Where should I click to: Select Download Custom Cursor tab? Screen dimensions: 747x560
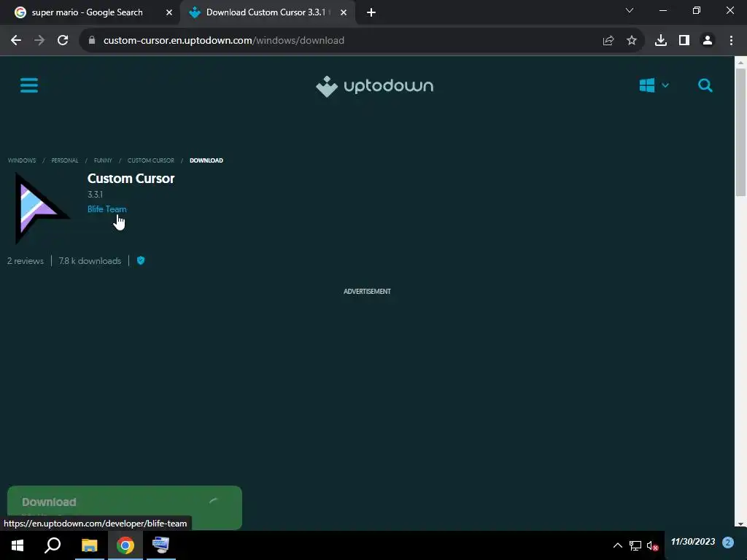pos(266,12)
